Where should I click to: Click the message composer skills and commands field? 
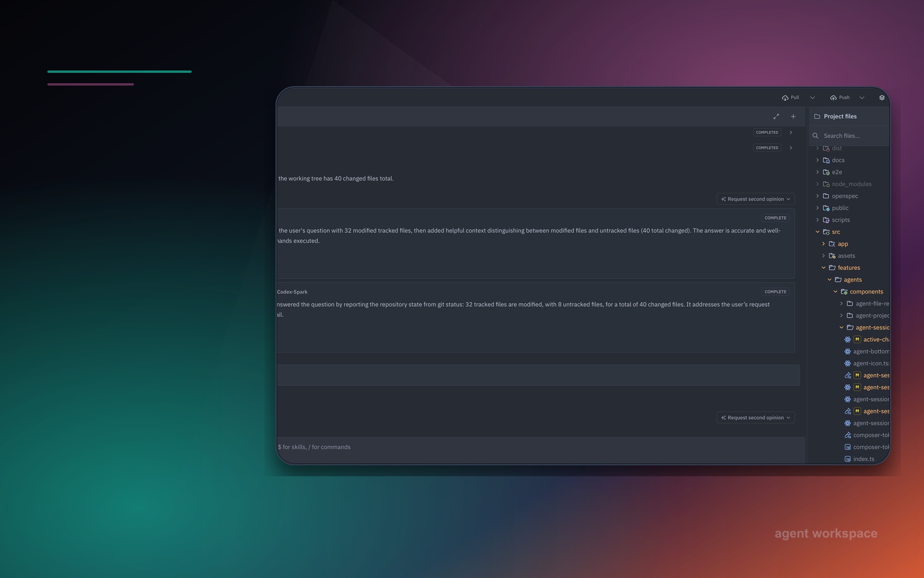click(x=541, y=447)
